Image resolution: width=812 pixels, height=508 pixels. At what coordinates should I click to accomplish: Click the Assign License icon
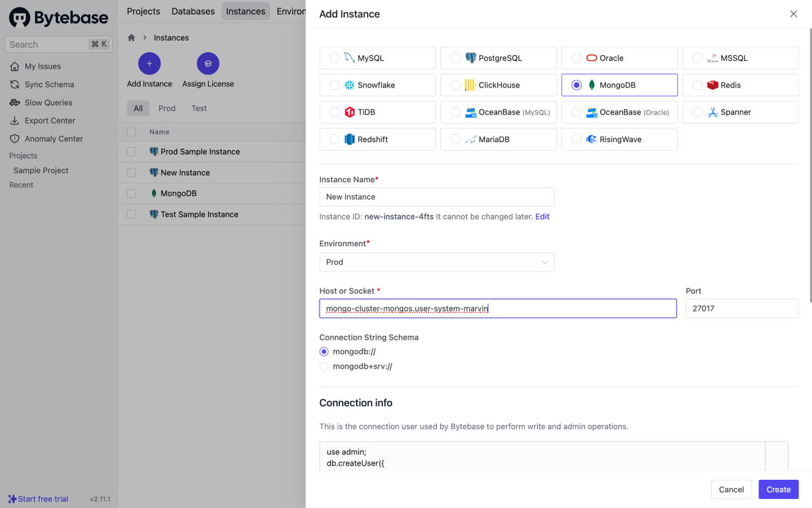click(208, 64)
